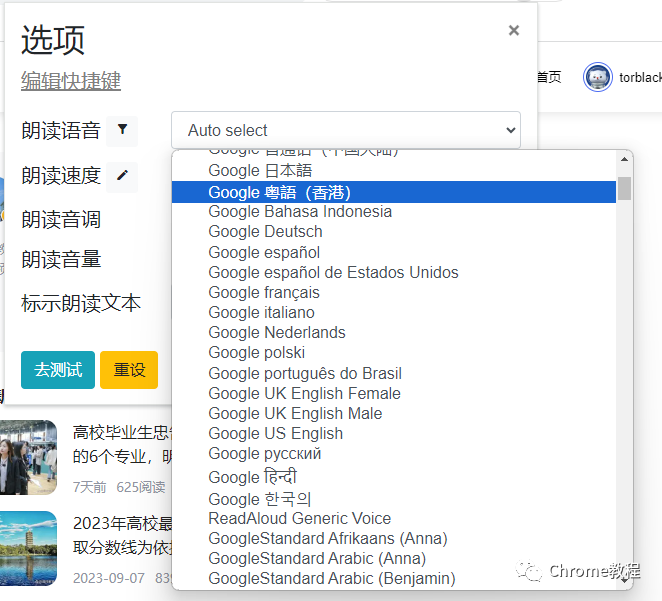This screenshot has width=662, height=601.
Task: Click the dropdown list scroll-up arrow
Action: [624, 159]
